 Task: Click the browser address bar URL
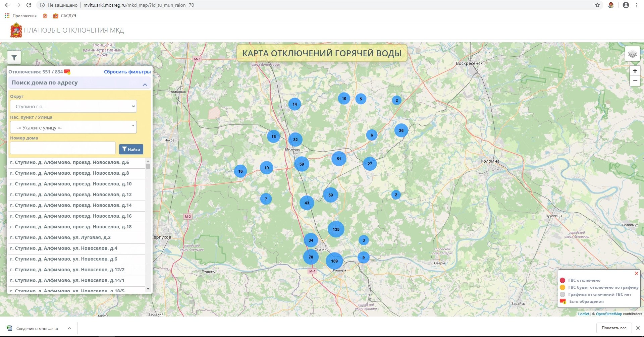pyautogui.click(x=139, y=5)
